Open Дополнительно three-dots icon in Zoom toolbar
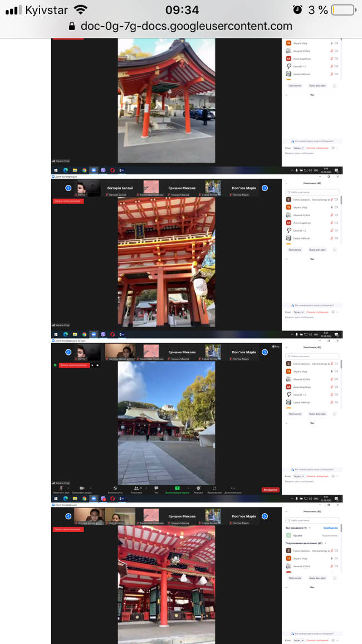Screen dimensions: 362x644 (x=233, y=487)
